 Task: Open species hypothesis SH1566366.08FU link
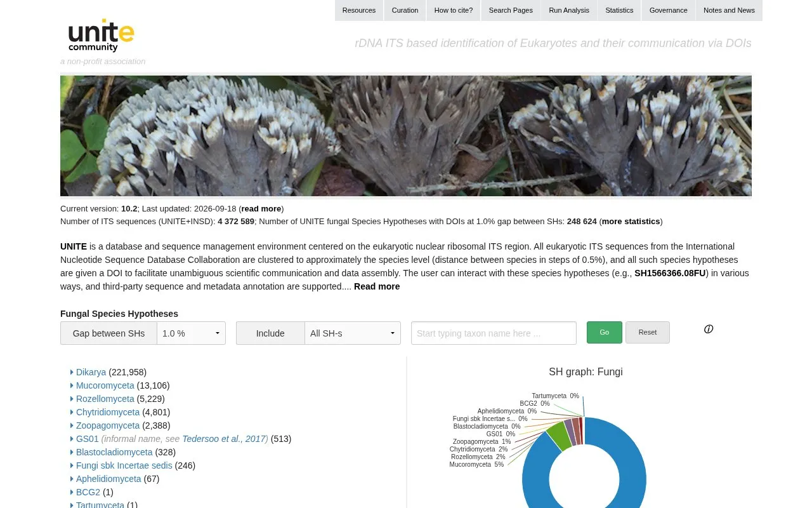click(670, 273)
